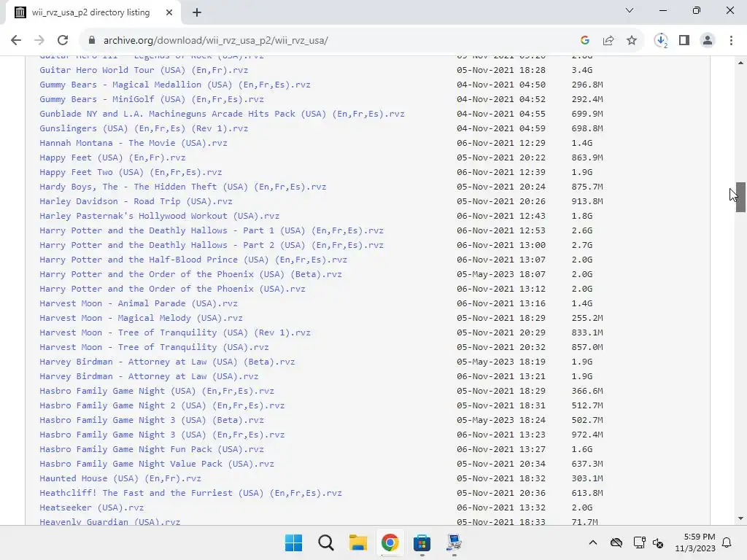Viewport: 747px width, 560px height.
Task: Open the display network tray icon
Action: click(639, 542)
